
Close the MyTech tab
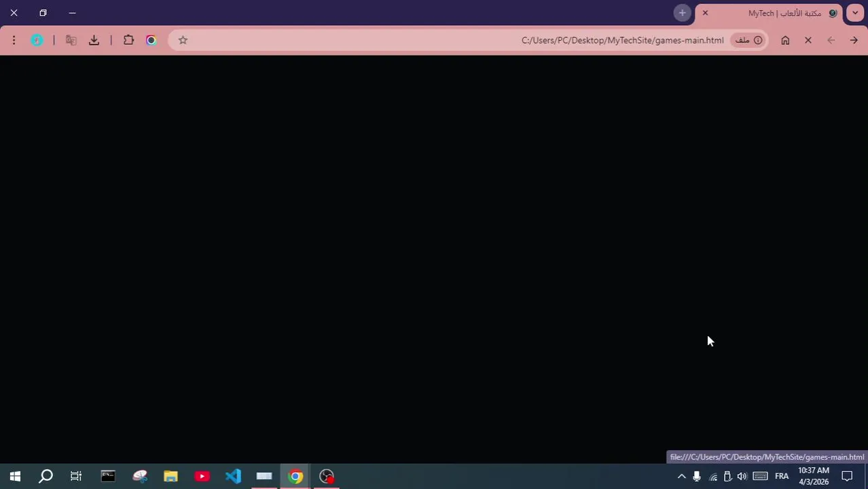[705, 13]
